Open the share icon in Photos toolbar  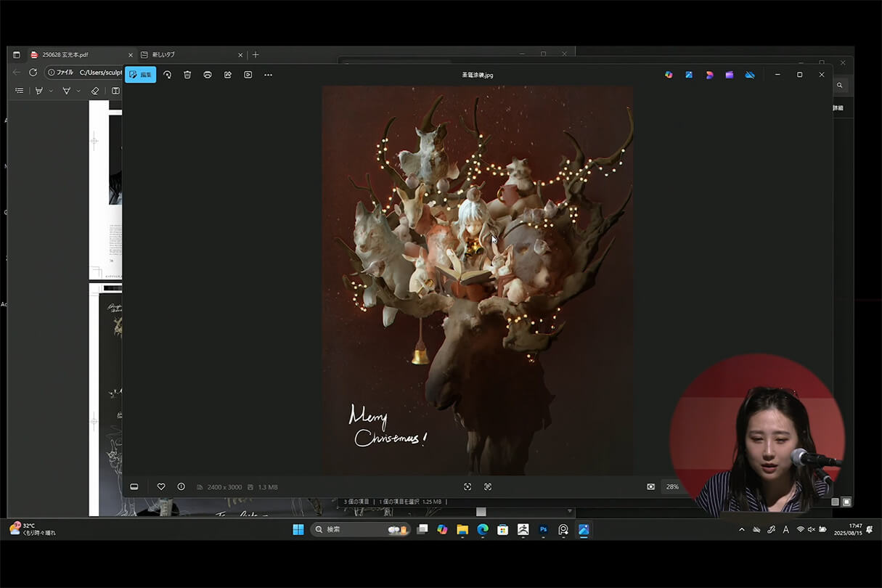click(228, 75)
